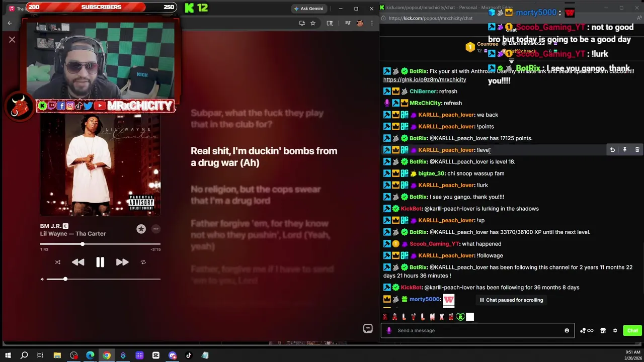Toggle shuffle in the music player
The image size is (644, 362).
57,262
